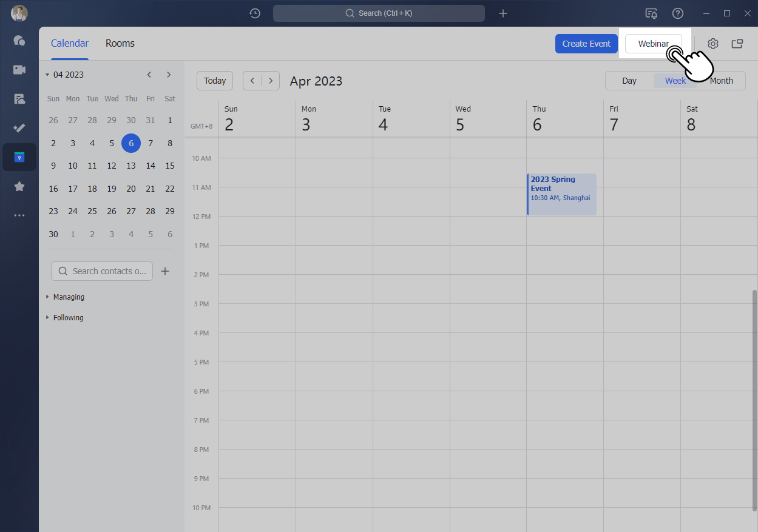
Task: Open Favorites star icon in sidebar
Action: (x=19, y=186)
